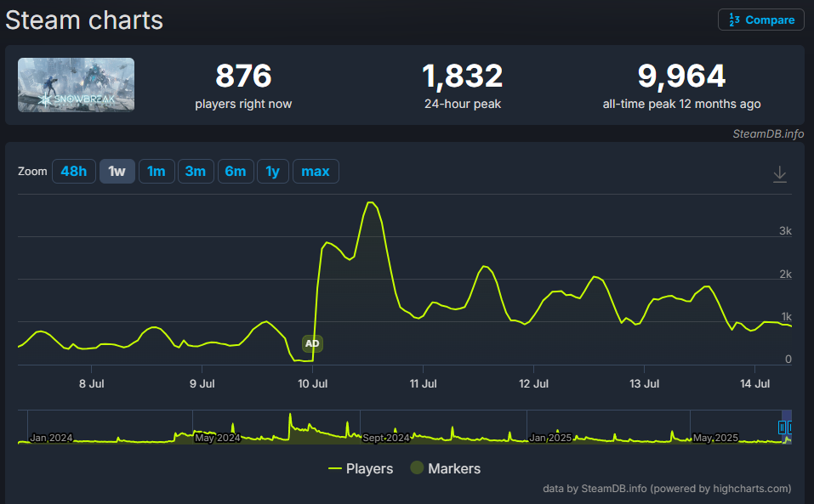Switch zoom to 1m

pyautogui.click(x=157, y=171)
